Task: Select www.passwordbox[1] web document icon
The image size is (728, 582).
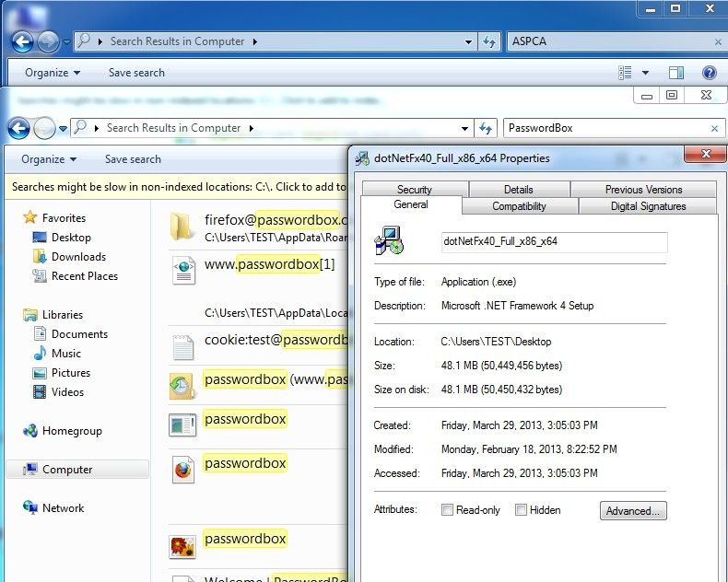Action: [x=183, y=271]
